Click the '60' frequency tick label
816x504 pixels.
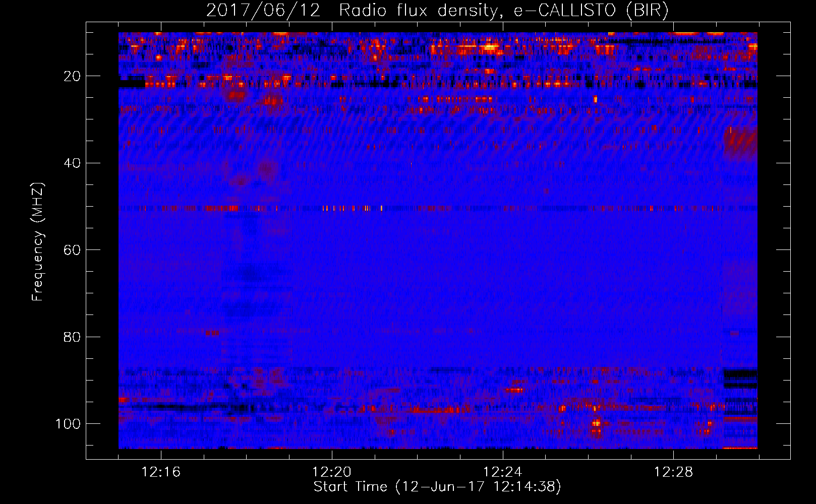point(73,250)
